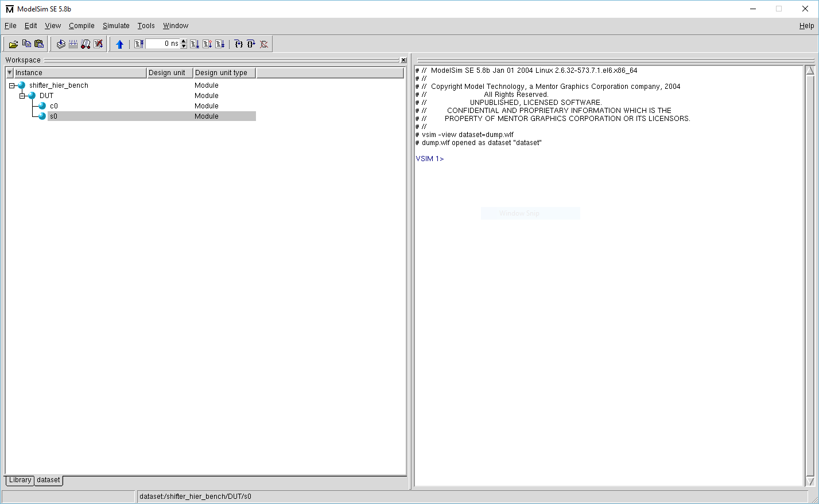The width and height of the screenshot is (819, 504).
Task: Click the Step toolbar icon
Action: 238,44
